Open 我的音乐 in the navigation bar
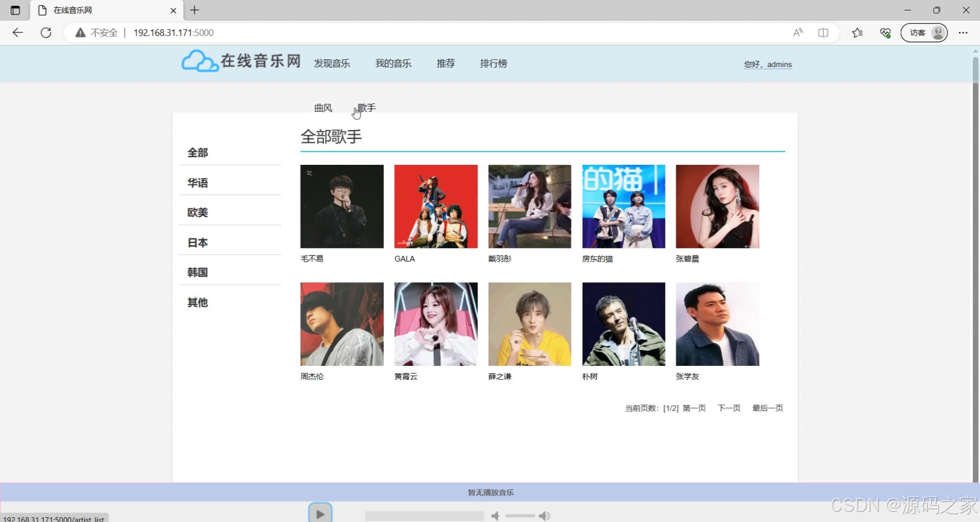 [x=393, y=63]
